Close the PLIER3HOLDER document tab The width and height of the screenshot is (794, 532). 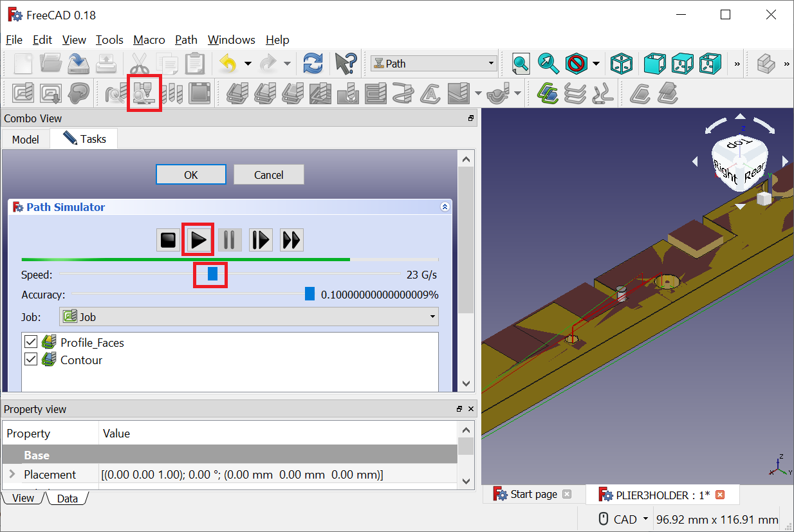coord(720,494)
